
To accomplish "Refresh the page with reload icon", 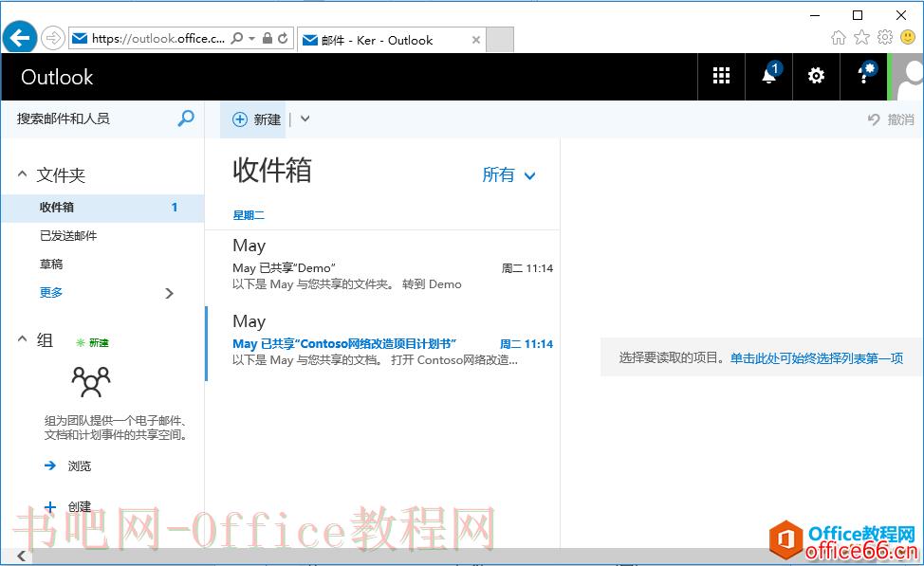I will point(283,38).
